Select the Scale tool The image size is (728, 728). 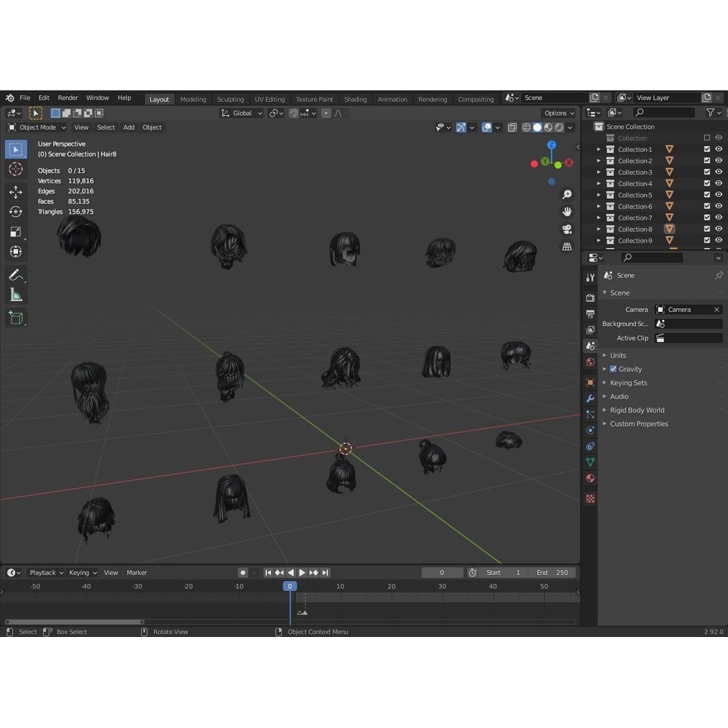16,232
